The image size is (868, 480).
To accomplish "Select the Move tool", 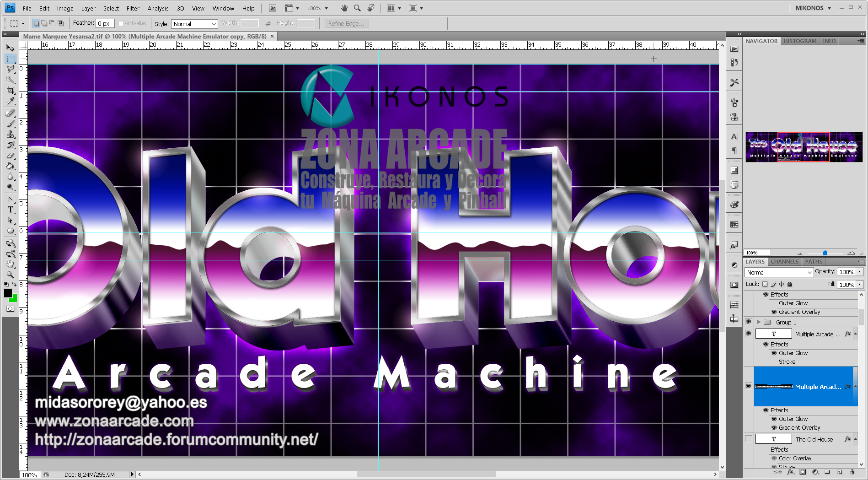I will click(11, 48).
